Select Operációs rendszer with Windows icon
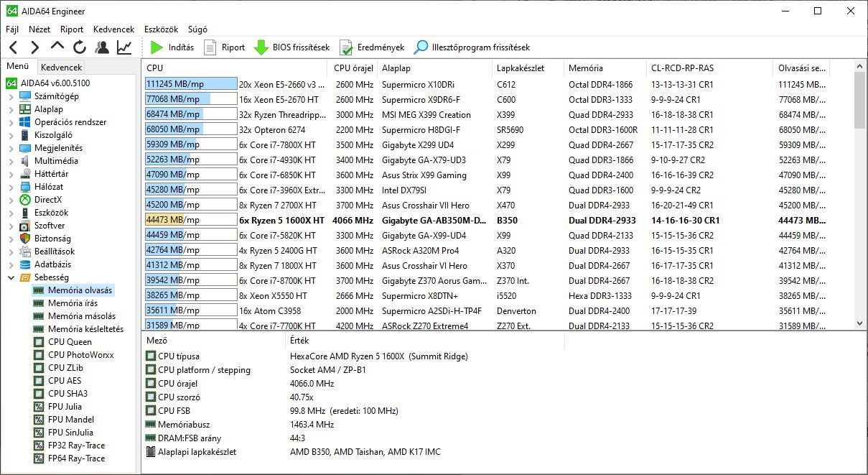This screenshot has width=868, height=475. click(x=70, y=121)
